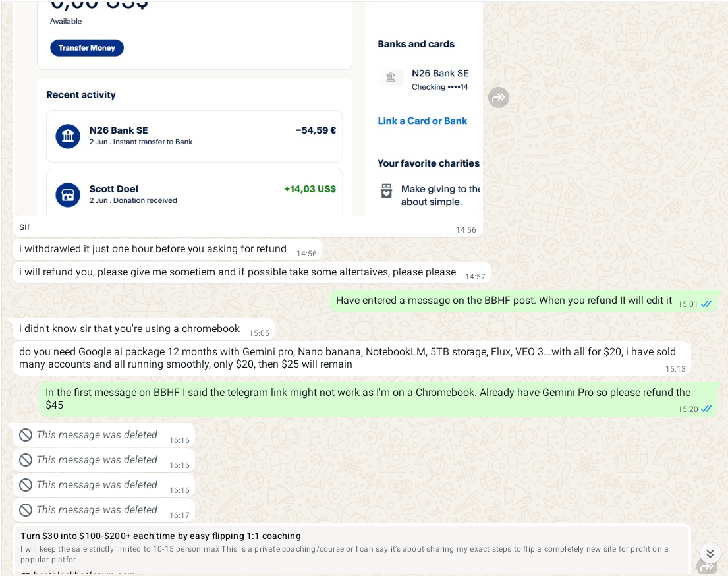728x576 pixels.
Task: Click the forward arrow beside the PayPal image
Action: 499,98
